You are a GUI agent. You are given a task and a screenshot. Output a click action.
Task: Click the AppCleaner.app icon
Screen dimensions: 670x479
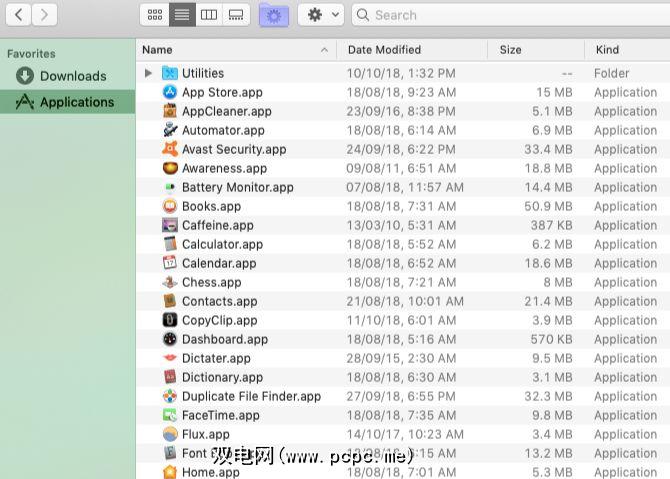[x=170, y=111]
